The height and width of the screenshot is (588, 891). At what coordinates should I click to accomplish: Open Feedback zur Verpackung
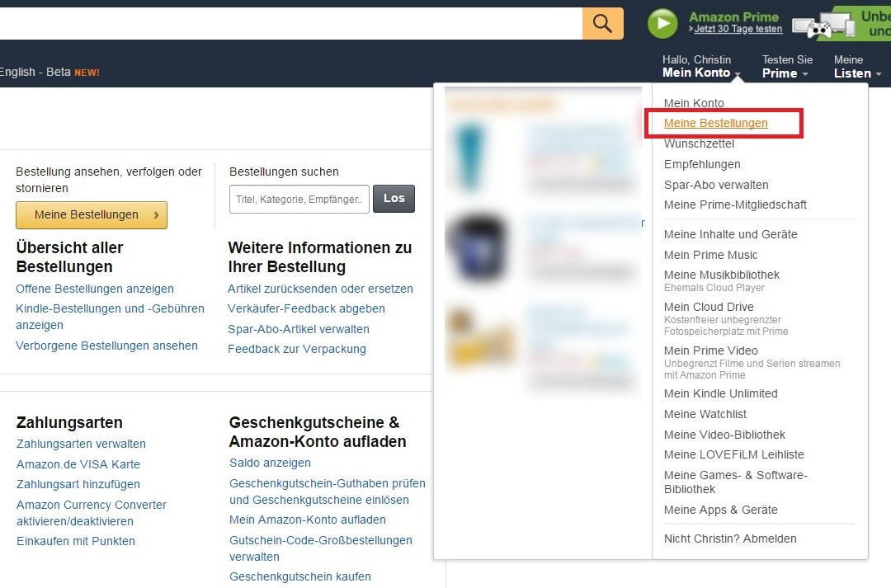click(297, 349)
